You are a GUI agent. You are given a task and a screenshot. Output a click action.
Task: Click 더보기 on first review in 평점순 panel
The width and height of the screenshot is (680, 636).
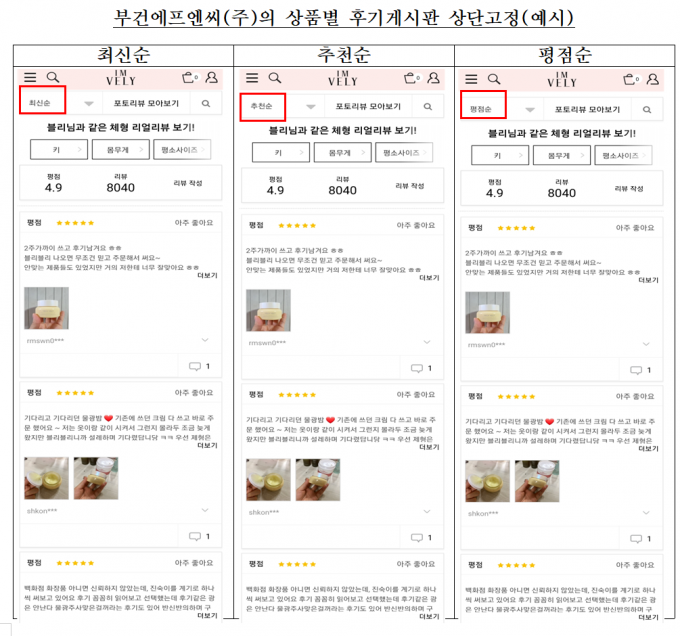tap(648, 280)
